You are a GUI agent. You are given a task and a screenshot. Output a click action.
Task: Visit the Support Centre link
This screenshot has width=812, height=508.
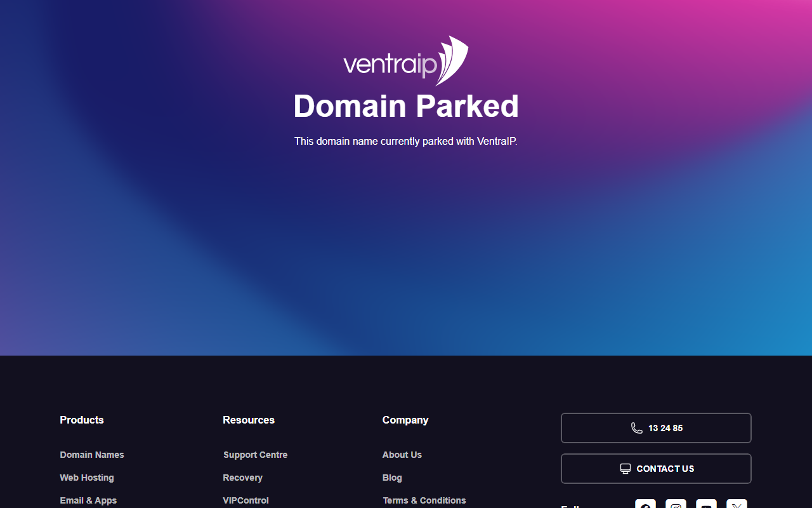click(x=255, y=455)
